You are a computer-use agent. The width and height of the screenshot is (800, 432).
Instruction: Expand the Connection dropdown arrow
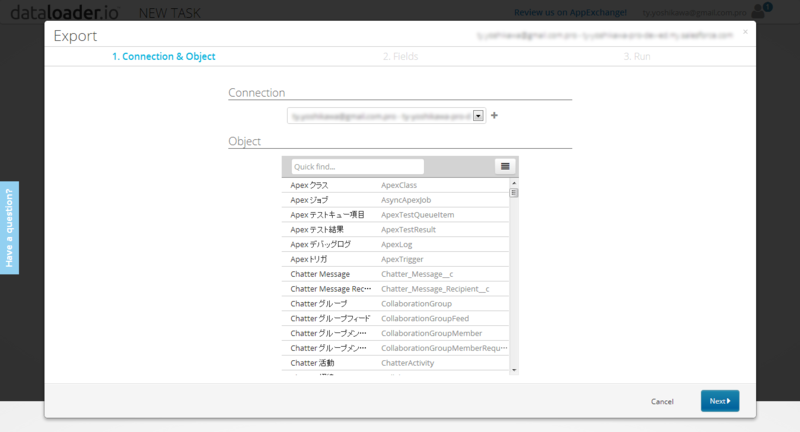pos(478,116)
